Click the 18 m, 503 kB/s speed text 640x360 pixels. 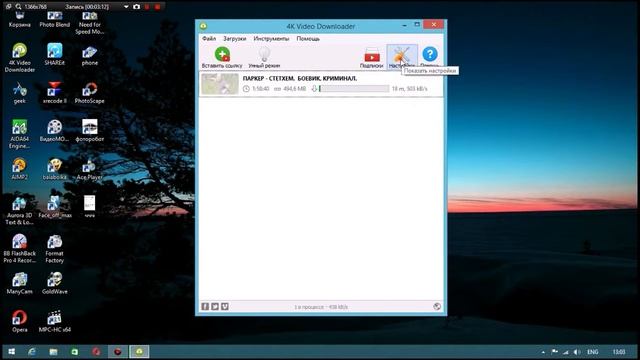point(409,89)
